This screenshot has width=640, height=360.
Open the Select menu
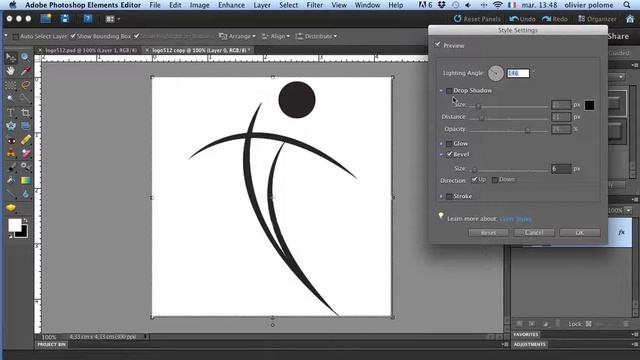tap(289, 5)
